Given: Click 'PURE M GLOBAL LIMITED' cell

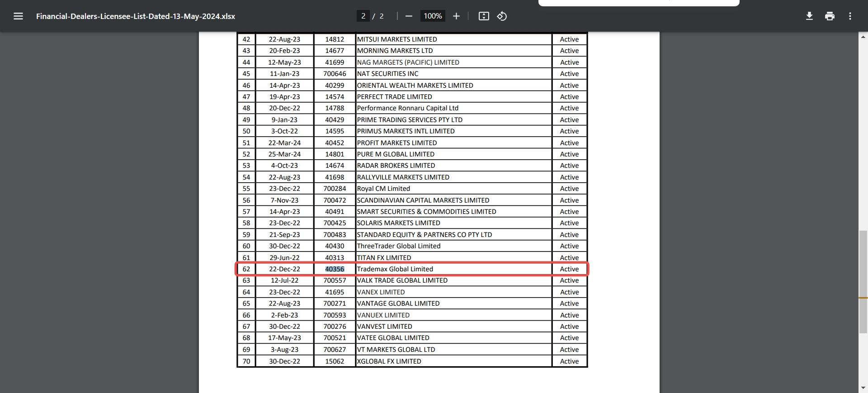Looking at the screenshot, I should (453, 154).
